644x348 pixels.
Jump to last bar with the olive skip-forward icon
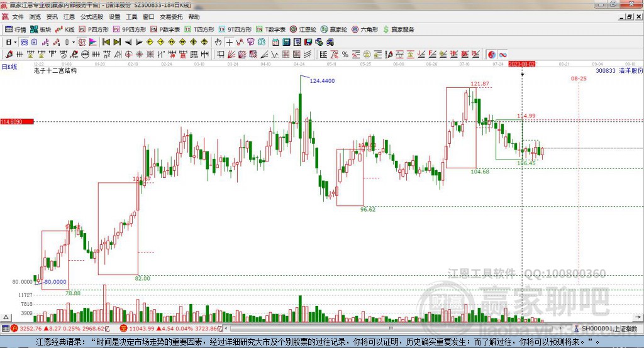tap(117, 42)
